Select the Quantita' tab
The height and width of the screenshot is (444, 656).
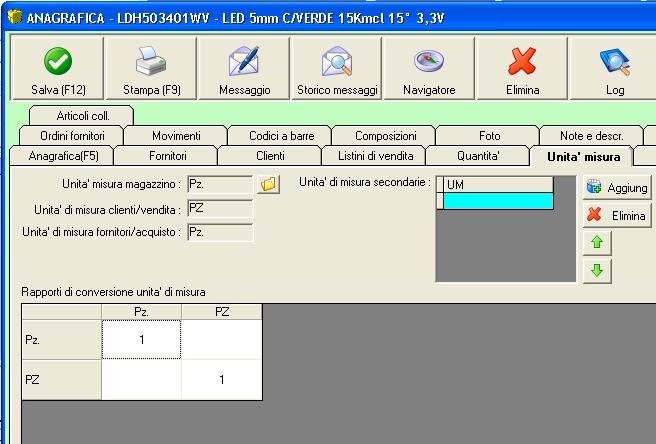click(x=478, y=156)
